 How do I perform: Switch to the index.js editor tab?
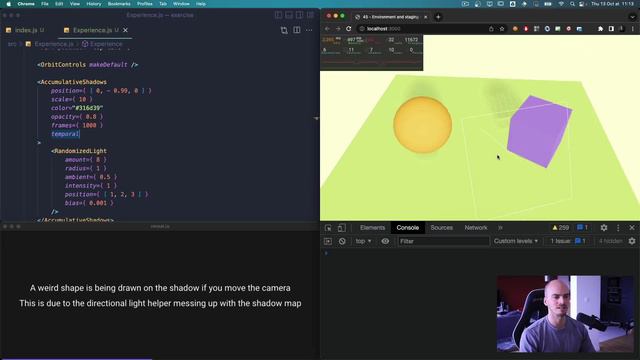click(x=25, y=30)
